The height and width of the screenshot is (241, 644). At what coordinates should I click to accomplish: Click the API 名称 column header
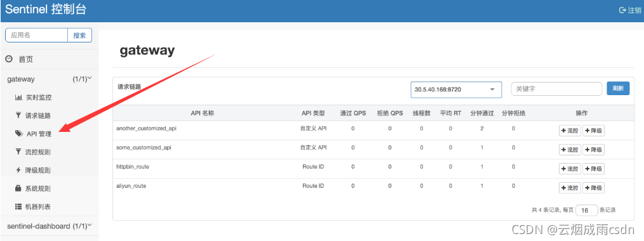pos(202,113)
